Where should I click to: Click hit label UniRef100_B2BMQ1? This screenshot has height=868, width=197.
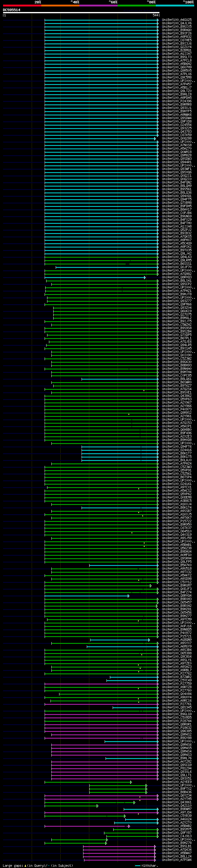pyautogui.click(x=177, y=50)
